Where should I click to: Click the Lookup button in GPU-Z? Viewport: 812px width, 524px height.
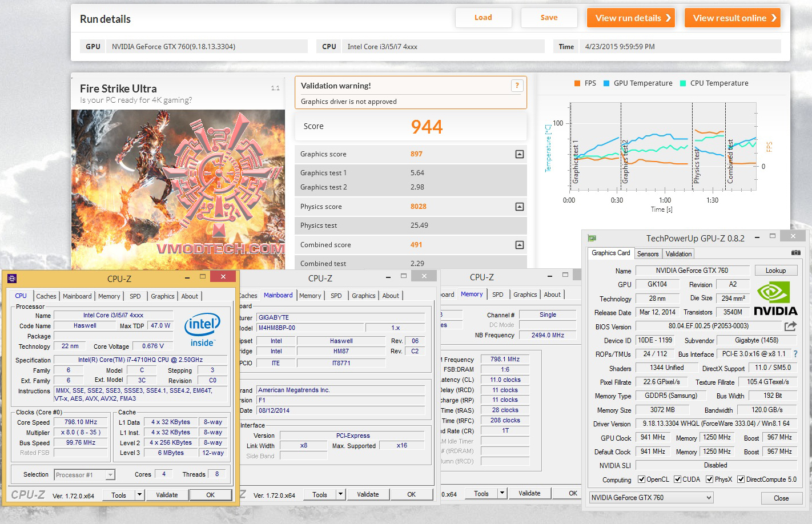(x=775, y=271)
